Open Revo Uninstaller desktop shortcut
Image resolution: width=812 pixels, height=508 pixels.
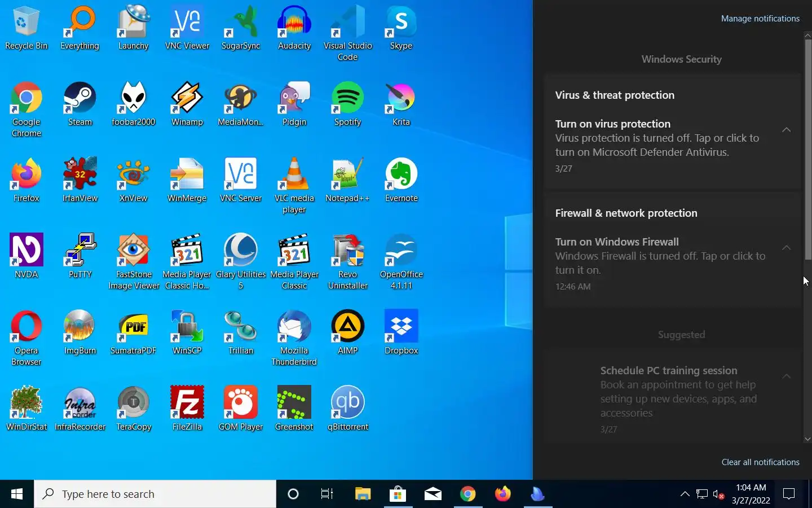coord(347,262)
